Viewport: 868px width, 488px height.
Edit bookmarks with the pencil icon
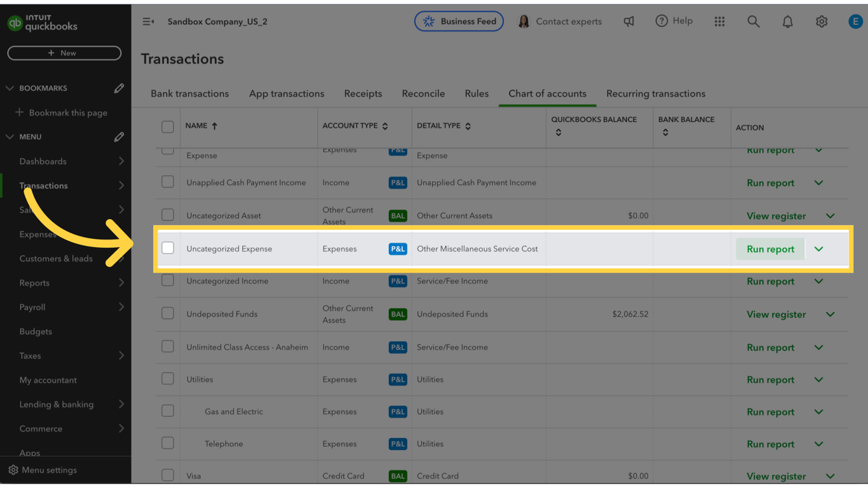pyautogui.click(x=119, y=88)
